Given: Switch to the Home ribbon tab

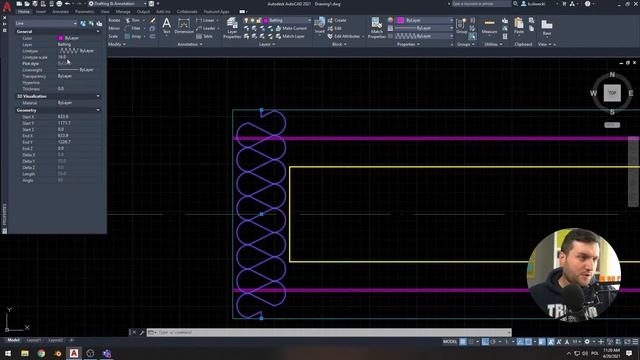Looking at the screenshot, I should pos(24,12).
